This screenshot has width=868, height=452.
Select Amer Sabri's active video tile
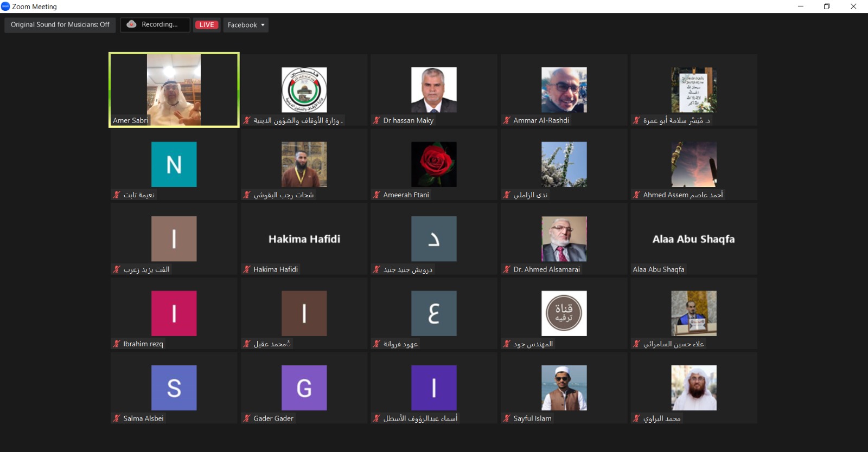(x=174, y=89)
